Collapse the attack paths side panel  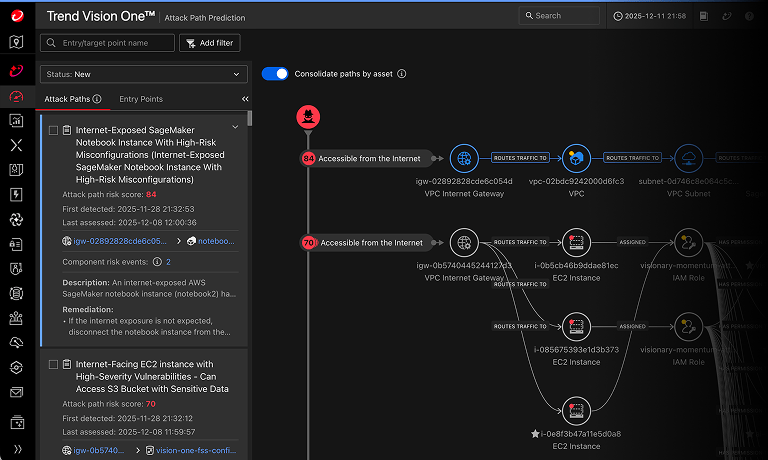pyautogui.click(x=245, y=99)
